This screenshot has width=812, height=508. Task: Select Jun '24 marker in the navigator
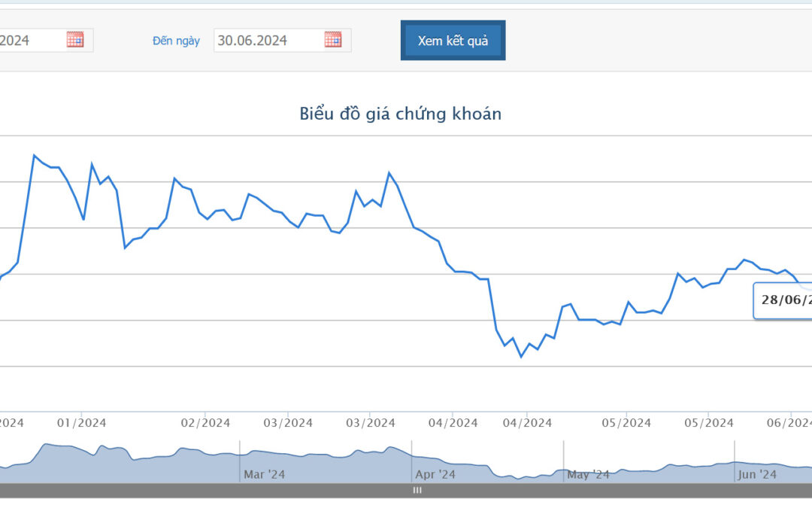[757, 474]
